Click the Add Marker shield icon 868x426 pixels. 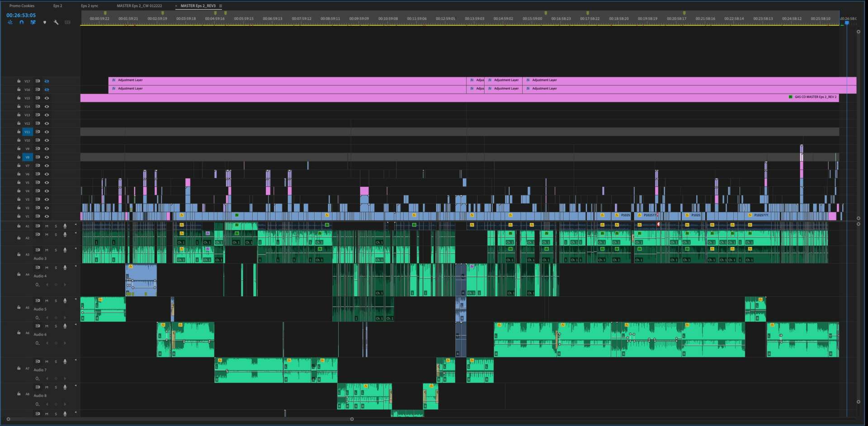44,22
